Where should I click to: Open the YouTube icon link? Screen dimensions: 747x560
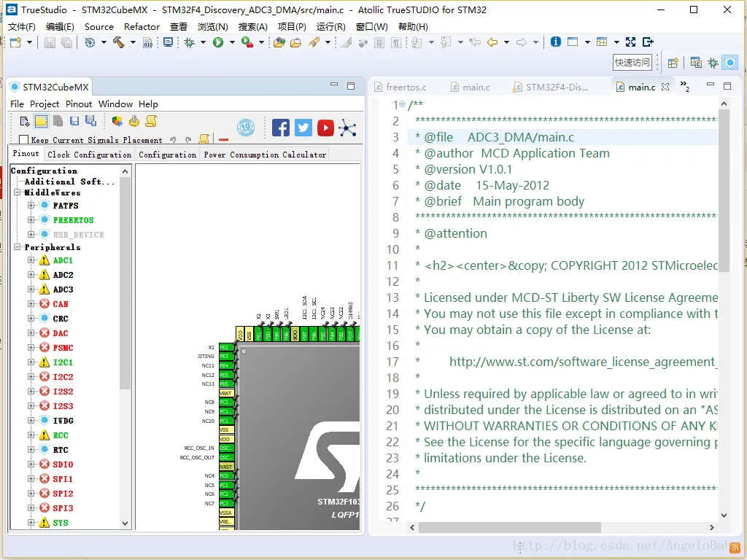tap(325, 128)
